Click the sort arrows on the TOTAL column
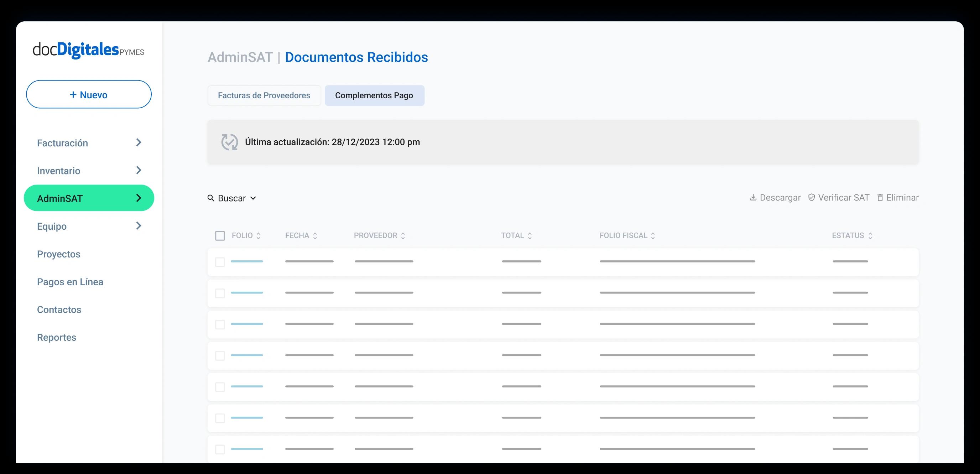980x474 pixels. (529, 235)
